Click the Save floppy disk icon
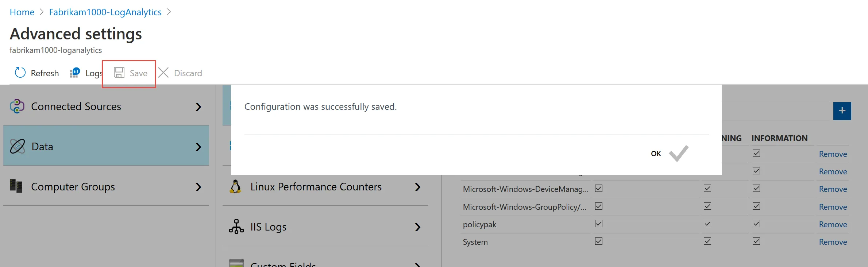Screen dimensions: 868x267 pos(119,73)
